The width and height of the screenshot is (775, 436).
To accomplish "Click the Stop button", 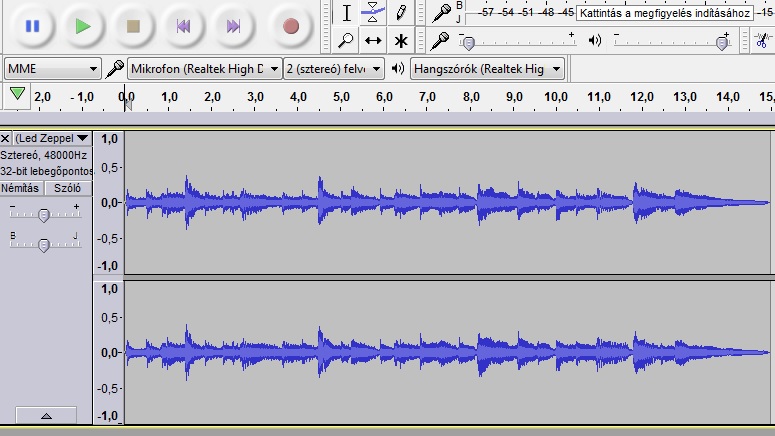I will [x=132, y=26].
